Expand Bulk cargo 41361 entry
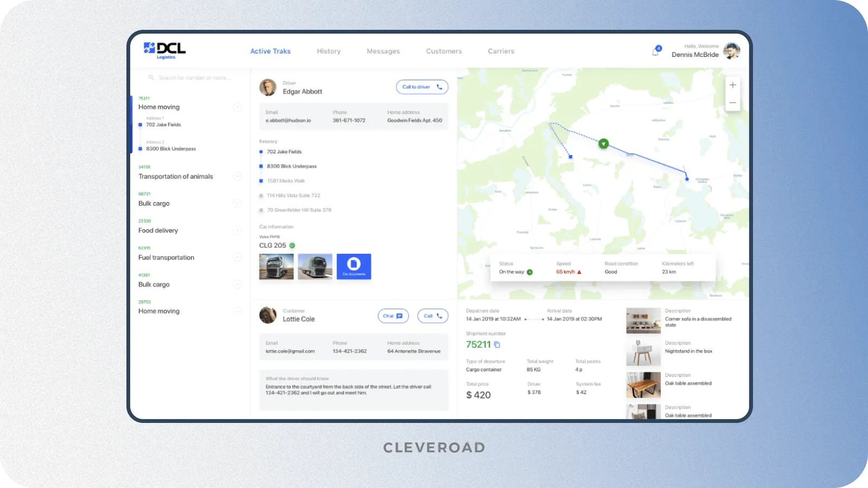Screen dimensions: 868x488 (x=237, y=284)
